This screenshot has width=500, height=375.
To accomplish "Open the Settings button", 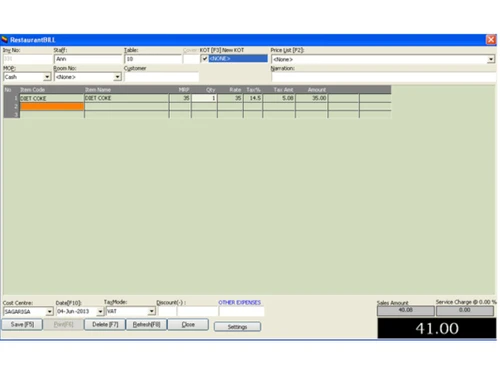I will point(237,327).
